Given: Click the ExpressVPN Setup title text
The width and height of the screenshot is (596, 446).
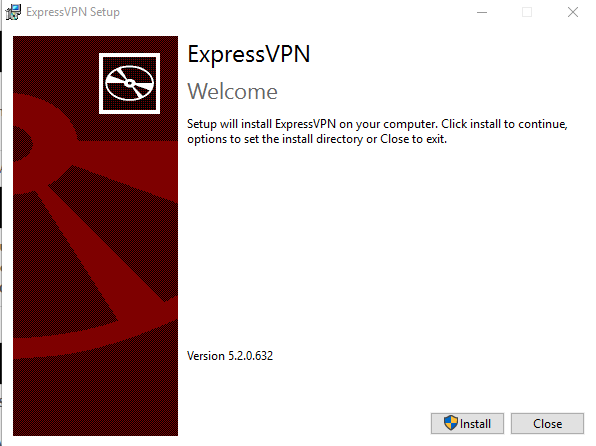Looking at the screenshot, I should click(73, 12).
